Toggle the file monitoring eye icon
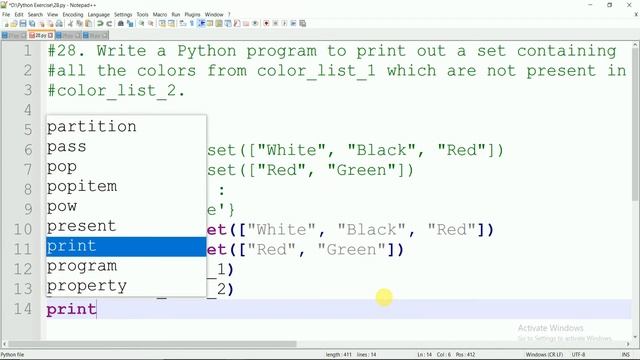The image size is (640, 360). 255,24
